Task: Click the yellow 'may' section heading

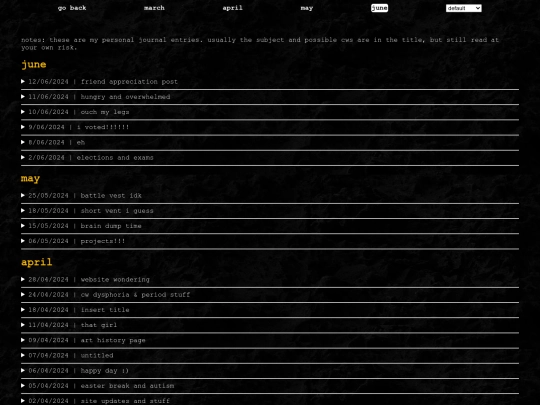Action: 30,179
